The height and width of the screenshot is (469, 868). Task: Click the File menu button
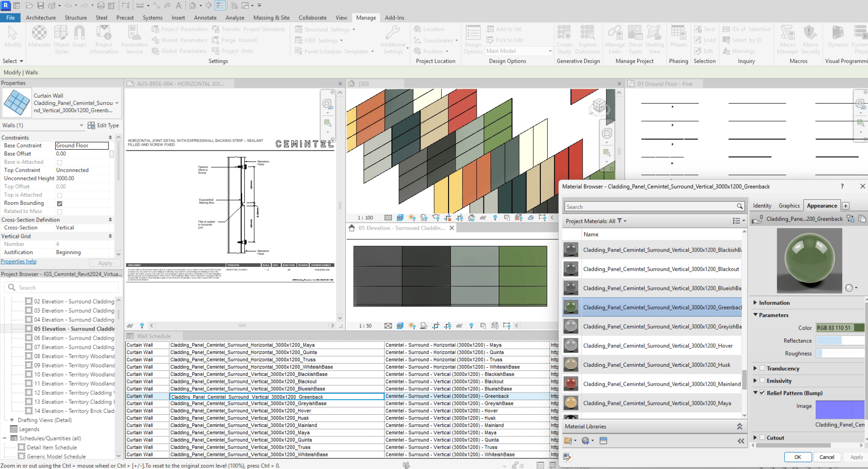pos(10,18)
